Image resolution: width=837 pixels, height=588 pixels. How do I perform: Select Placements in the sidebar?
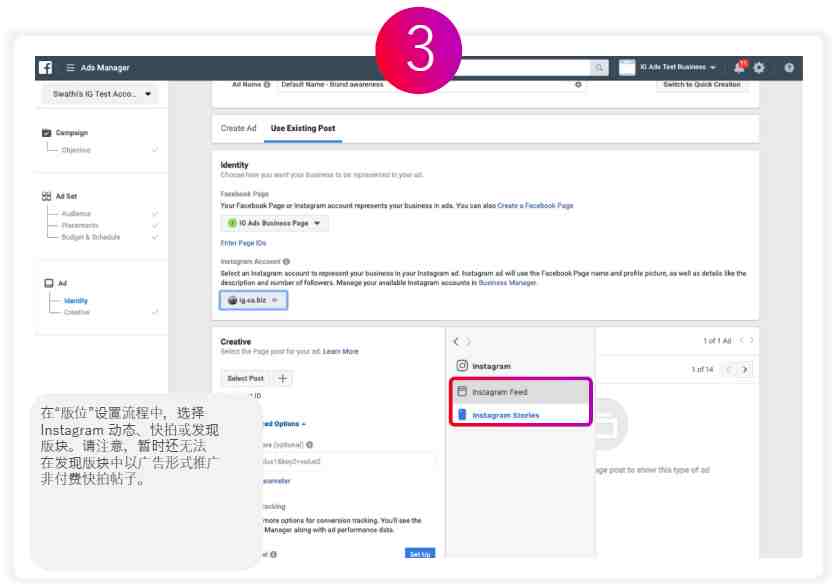[x=80, y=225]
